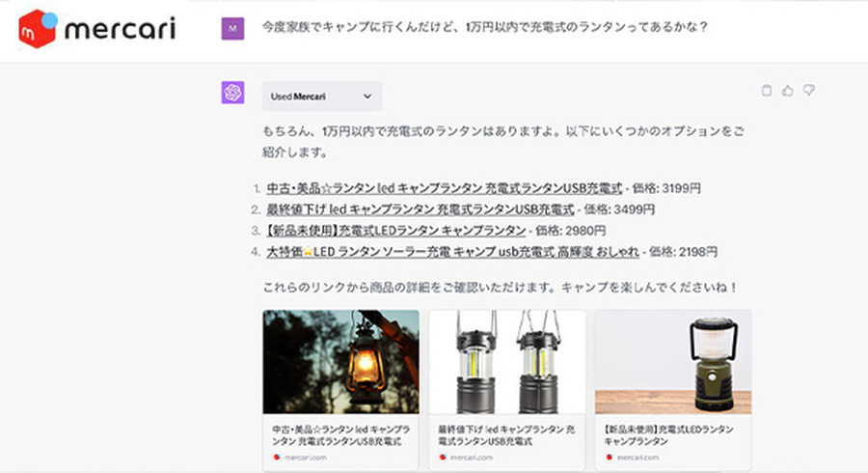Image resolution: width=868 pixels, height=473 pixels.
Task: Click the ChatGPT assistant avatar icon
Action: click(232, 93)
